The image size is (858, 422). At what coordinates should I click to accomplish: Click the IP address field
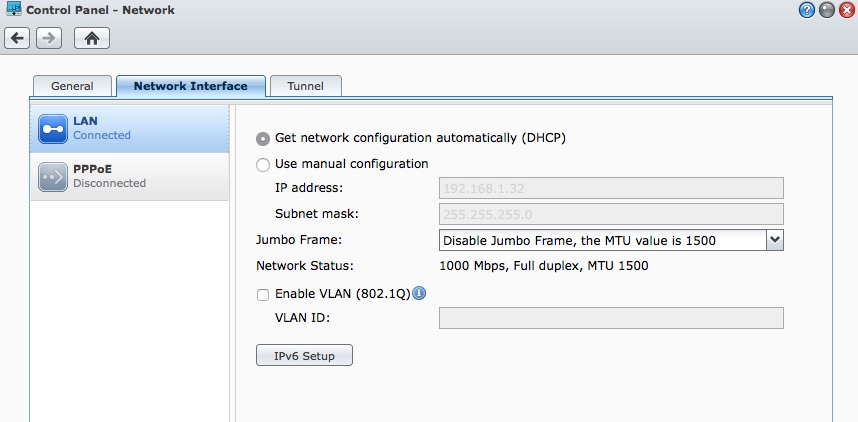point(611,188)
